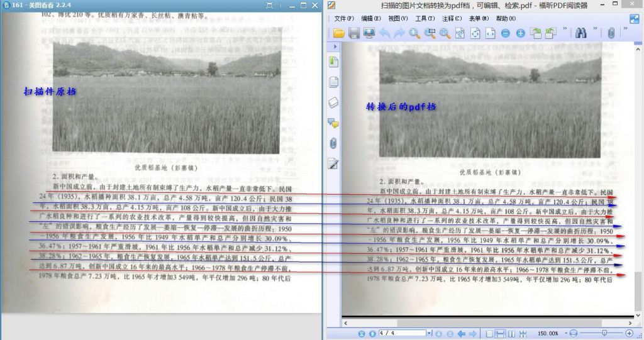Open the Comments panel in sidebar
The width and height of the screenshot is (644, 340).
click(x=333, y=123)
